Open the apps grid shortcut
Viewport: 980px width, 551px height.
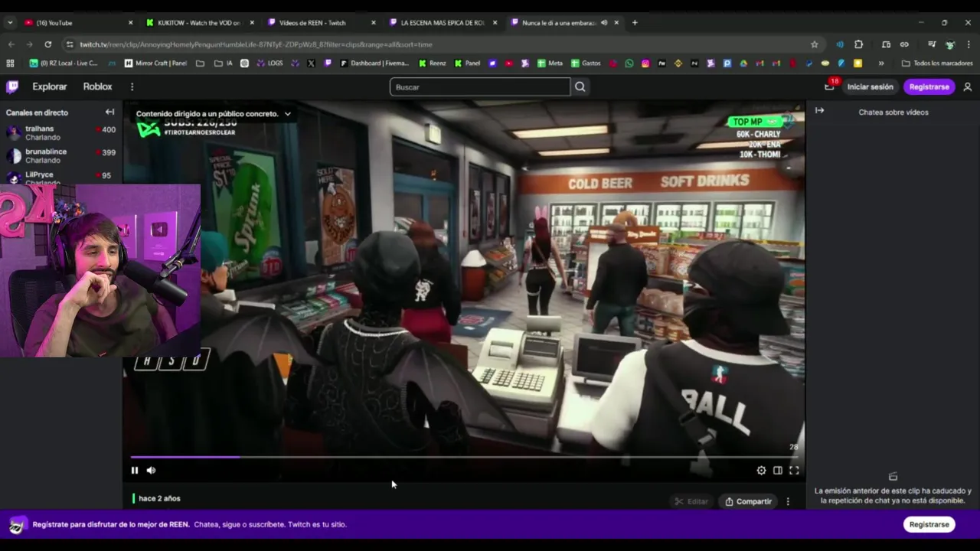point(10,63)
